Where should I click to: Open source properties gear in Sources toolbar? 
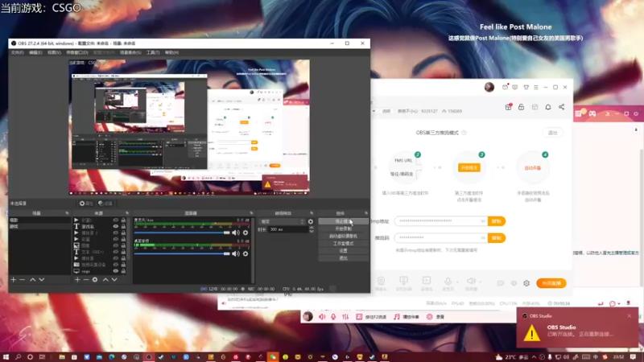pyautogui.click(x=95, y=279)
